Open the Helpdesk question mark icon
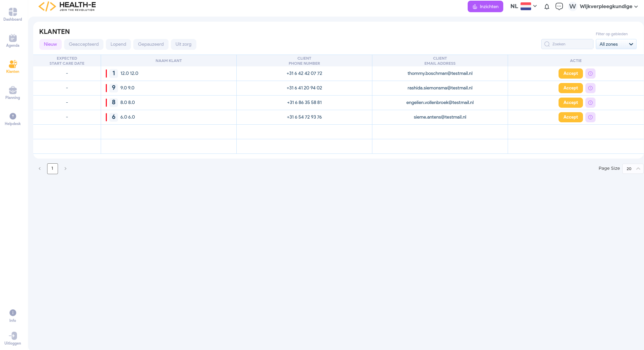The width and height of the screenshot is (644, 350). [13, 117]
